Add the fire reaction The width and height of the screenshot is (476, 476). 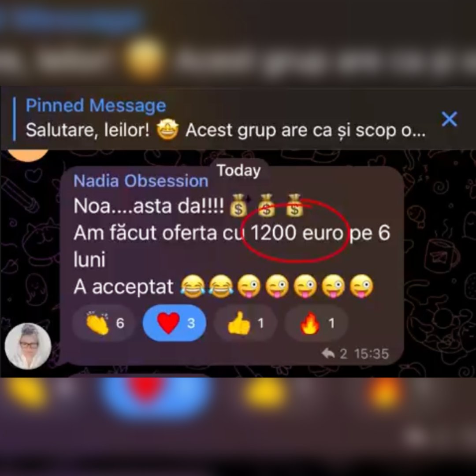click(x=316, y=323)
